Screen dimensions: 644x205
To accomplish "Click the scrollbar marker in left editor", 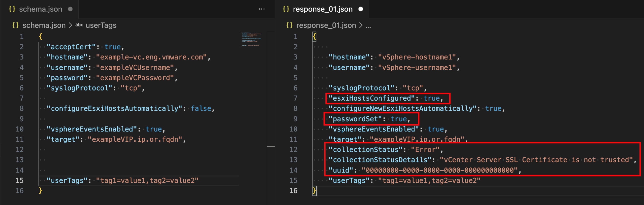I will click(271, 146).
